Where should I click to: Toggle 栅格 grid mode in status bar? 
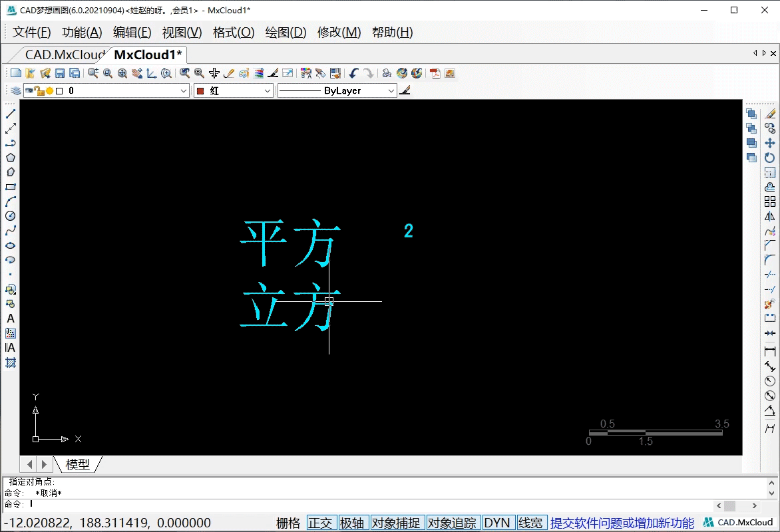click(289, 523)
